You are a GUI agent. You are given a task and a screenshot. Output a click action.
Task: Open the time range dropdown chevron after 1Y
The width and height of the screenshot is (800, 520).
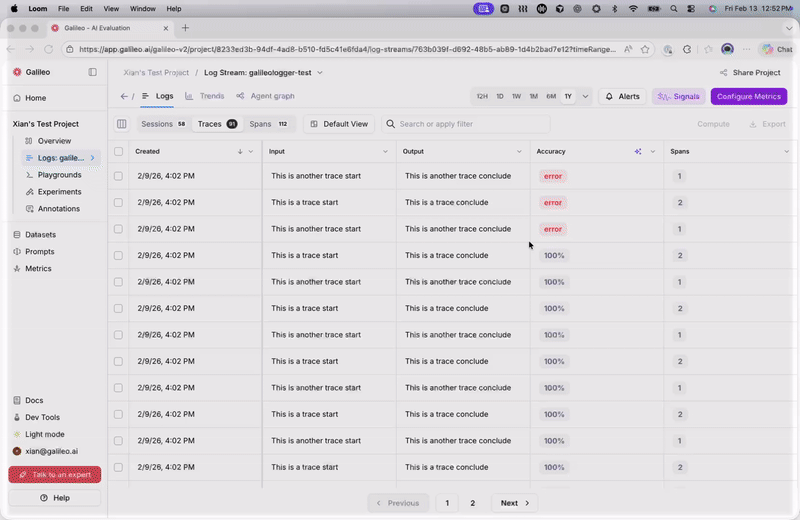(x=585, y=96)
